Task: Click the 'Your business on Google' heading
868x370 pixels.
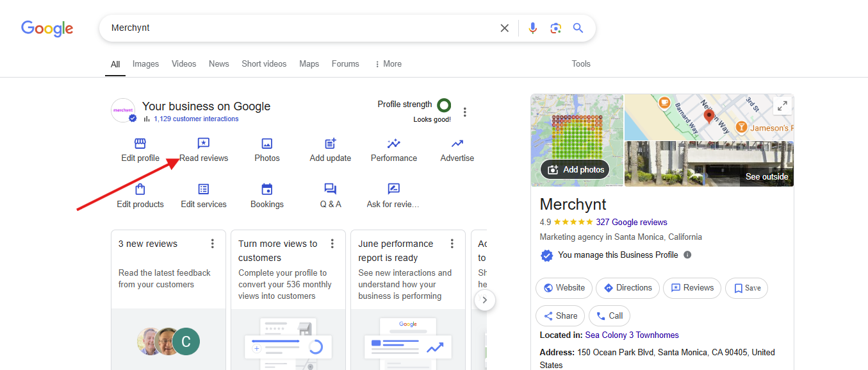Action: [x=206, y=106]
